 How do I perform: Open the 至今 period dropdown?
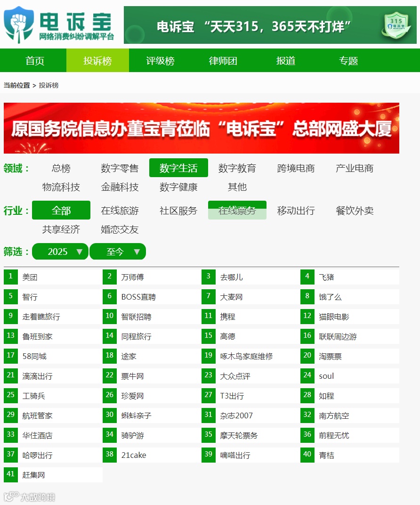coord(117,252)
